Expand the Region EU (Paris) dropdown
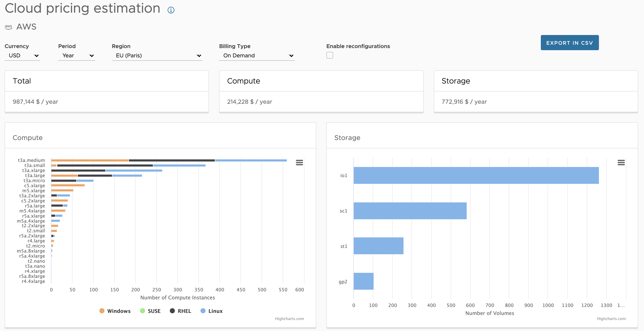 pyautogui.click(x=157, y=55)
